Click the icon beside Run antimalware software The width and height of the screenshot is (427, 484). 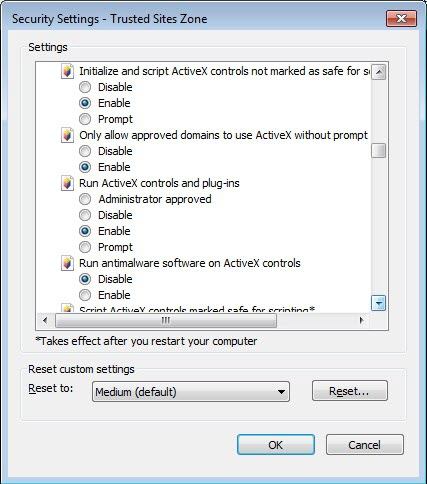67,263
